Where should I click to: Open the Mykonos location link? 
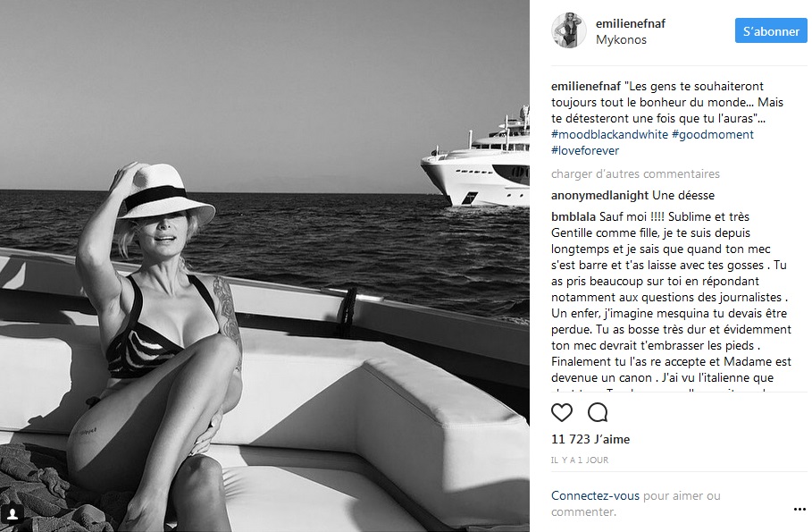[621, 39]
